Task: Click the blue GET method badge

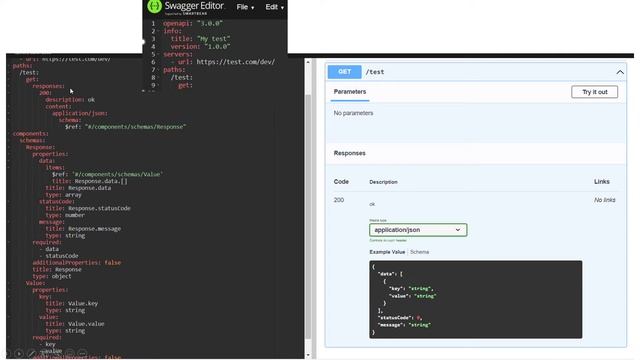Action: [344, 72]
